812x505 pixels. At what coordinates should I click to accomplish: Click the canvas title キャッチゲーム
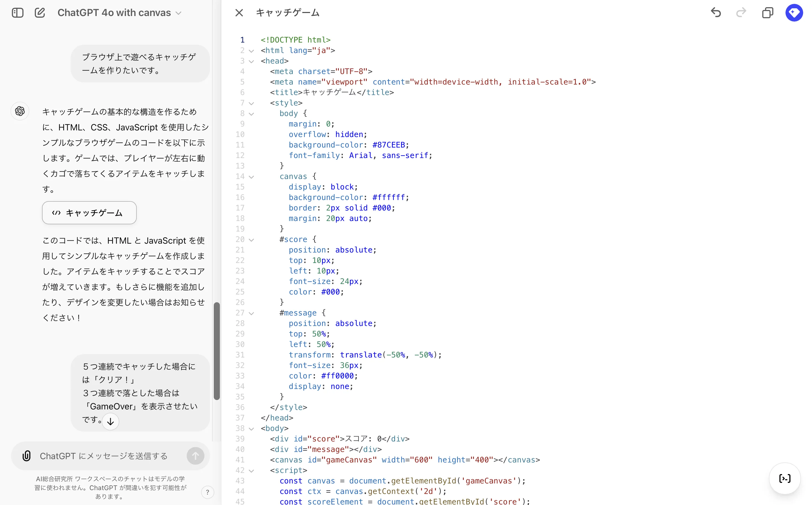(288, 13)
